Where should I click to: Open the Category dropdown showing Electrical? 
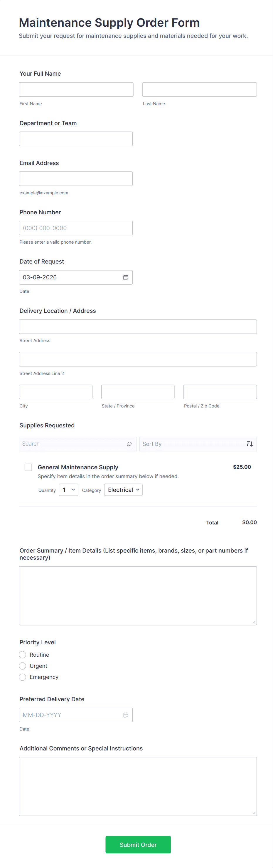point(123,490)
